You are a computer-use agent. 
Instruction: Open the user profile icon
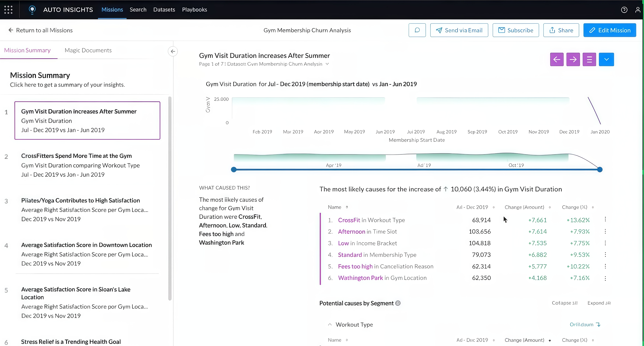point(638,10)
